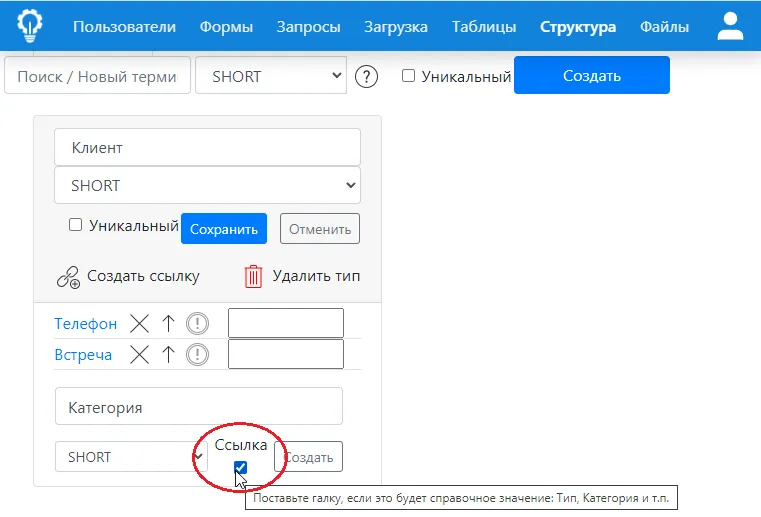Click the Отменить button

point(320,229)
